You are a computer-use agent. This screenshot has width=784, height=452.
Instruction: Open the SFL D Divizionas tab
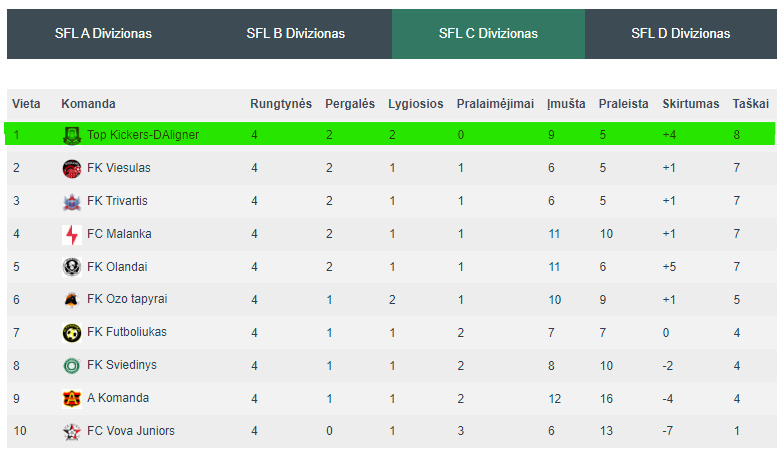point(680,34)
